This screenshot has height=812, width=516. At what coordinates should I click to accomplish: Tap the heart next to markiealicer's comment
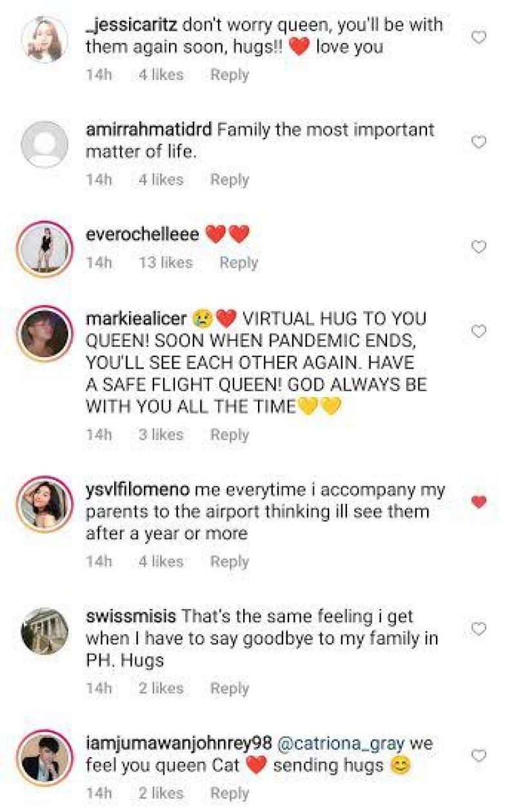coord(479,331)
